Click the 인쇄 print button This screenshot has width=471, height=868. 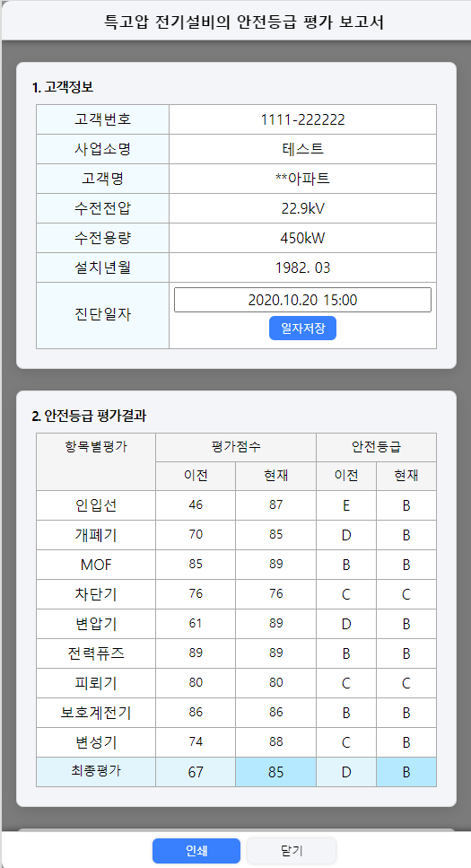[196, 851]
